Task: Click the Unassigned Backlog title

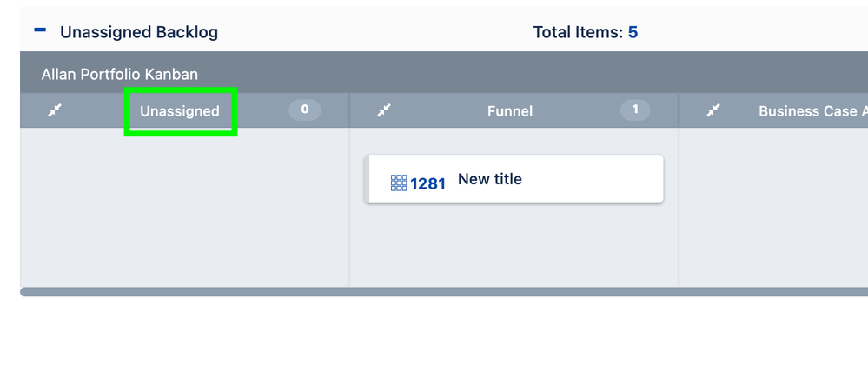Action: pos(139,32)
